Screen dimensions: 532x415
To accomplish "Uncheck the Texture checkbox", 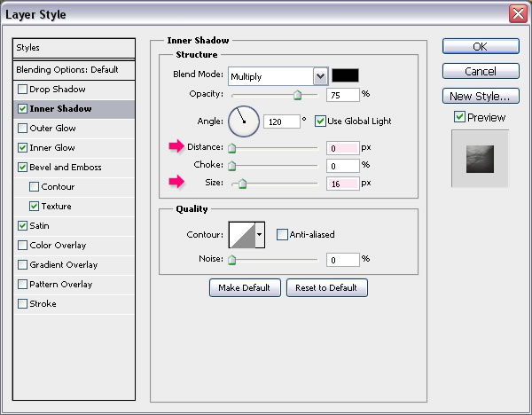I will pos(34,207).
